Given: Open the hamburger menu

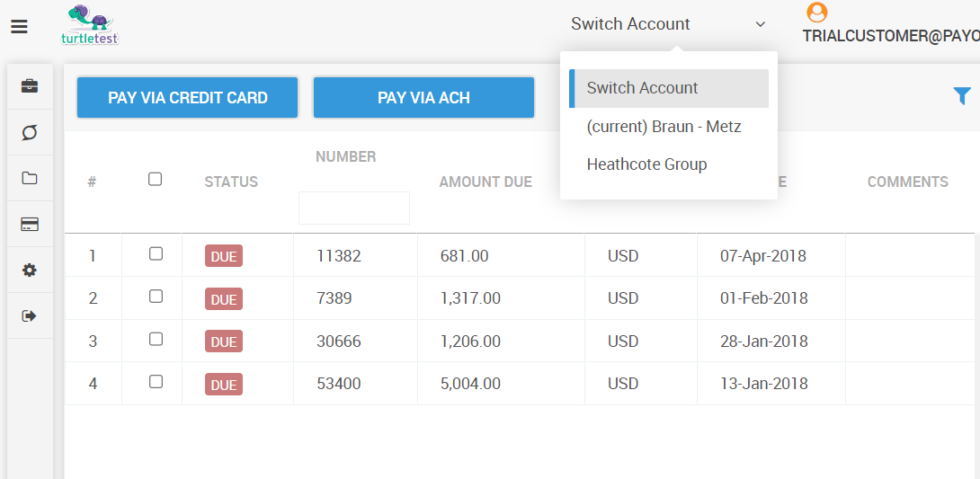Looking at the screenshot, I should (x=19, y=27).
